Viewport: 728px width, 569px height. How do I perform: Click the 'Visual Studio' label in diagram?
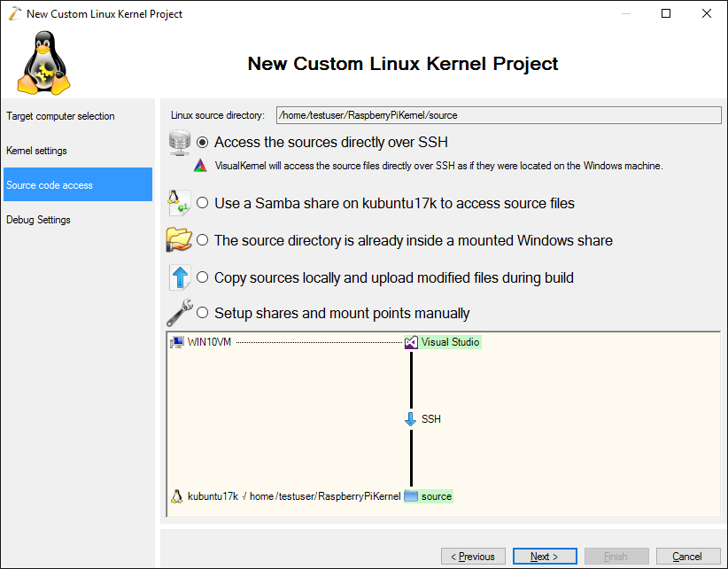[x=450, y=342]
